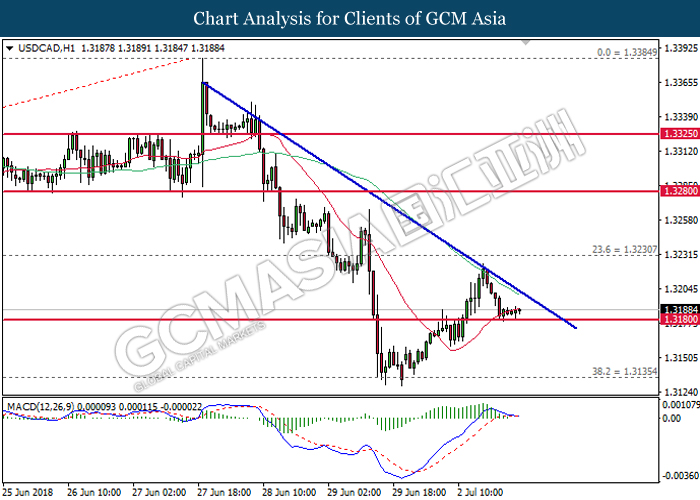
Task: Select the USDCAD,H1 symbol label
Action: (x=46, y=48)
